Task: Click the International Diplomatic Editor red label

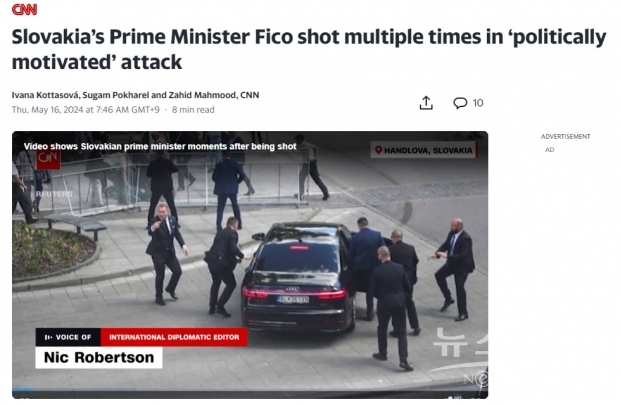Action: coord(174,337)
